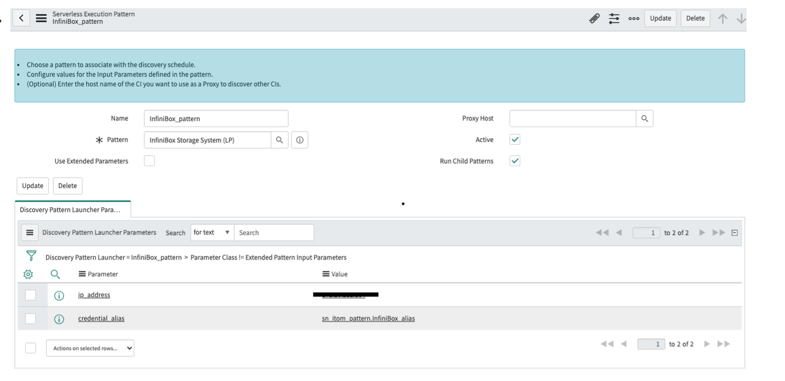The height and width of the screenshot is (381, 785).
Task: Click the list Search input box
Action: 274,232
